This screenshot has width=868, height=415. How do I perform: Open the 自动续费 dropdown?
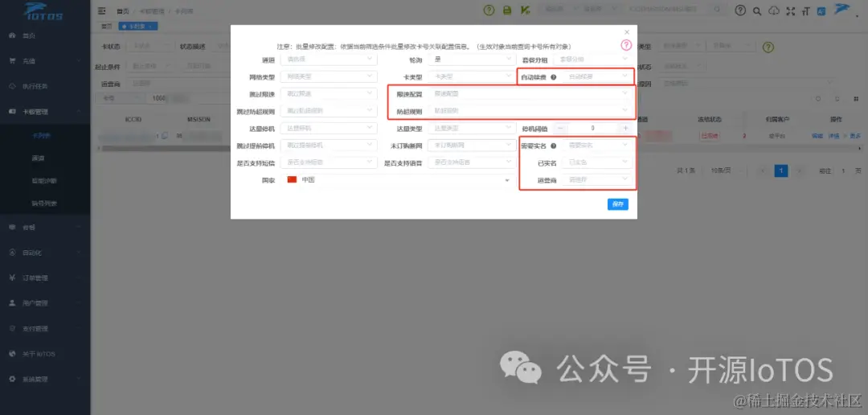pyautogui.click(x=598, y=76)
